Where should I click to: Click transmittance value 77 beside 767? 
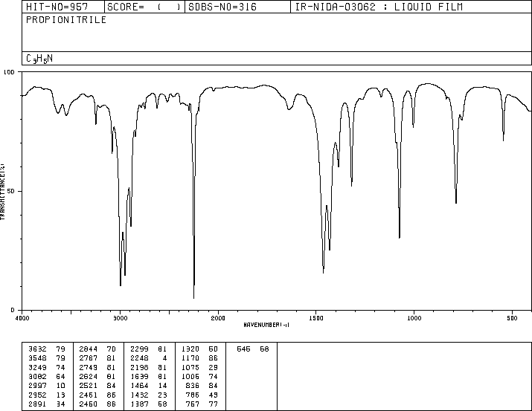214,404
